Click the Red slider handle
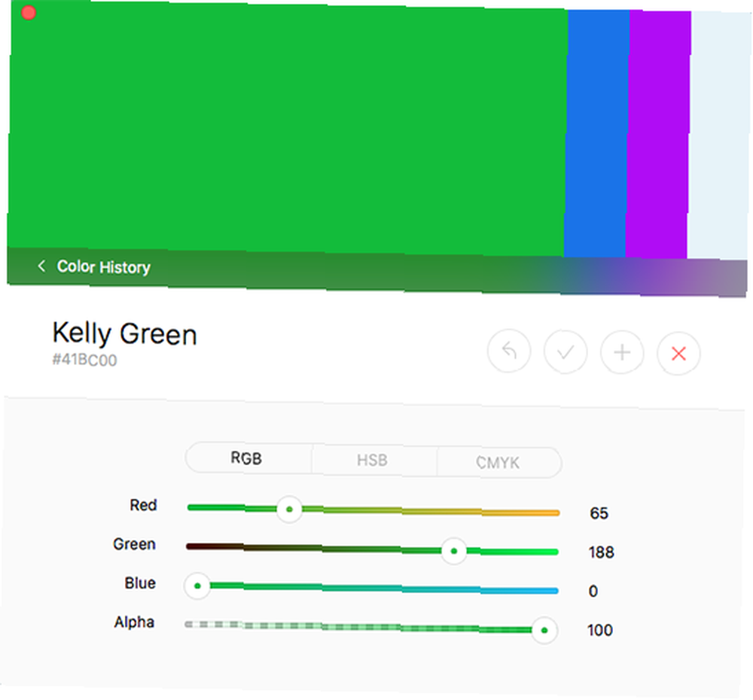Viewport: 753px width, 700px height. pos(290,510)
